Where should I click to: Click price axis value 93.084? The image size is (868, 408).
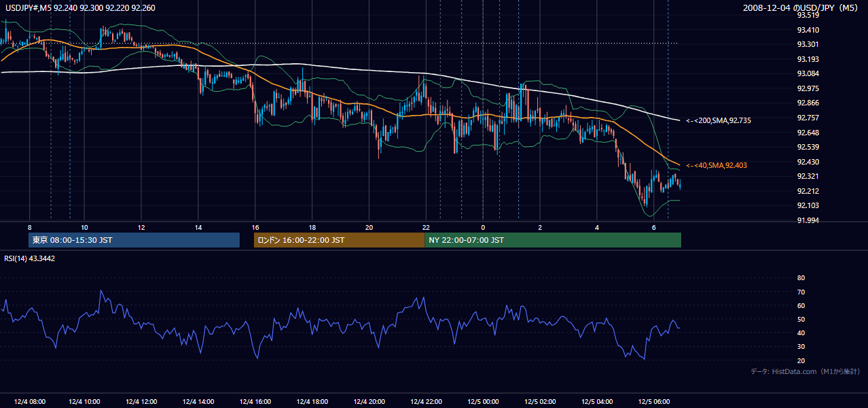tap(808, 73)
